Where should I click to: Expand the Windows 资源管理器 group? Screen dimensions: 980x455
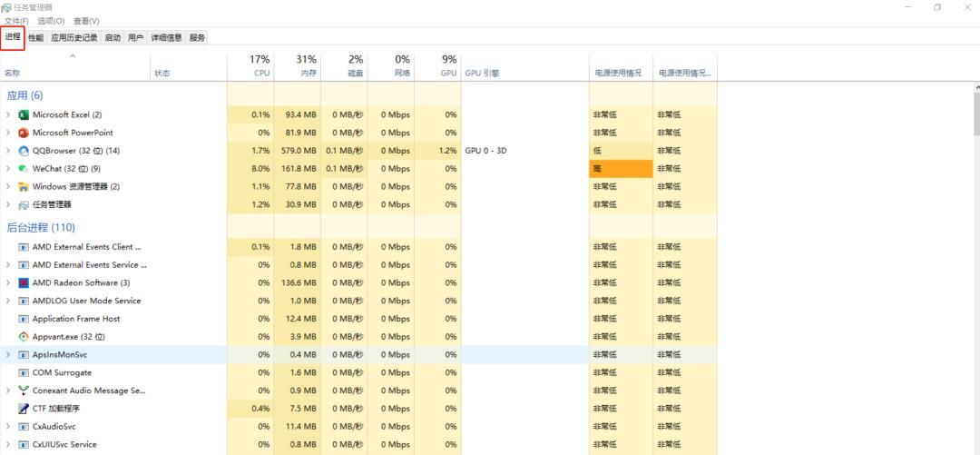pos(8,186)
